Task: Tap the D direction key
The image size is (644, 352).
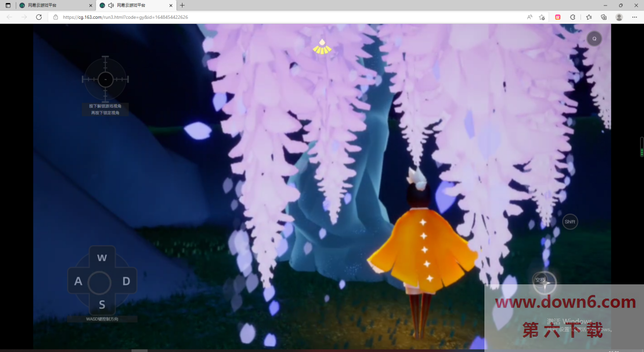Action: pos(126,281)
